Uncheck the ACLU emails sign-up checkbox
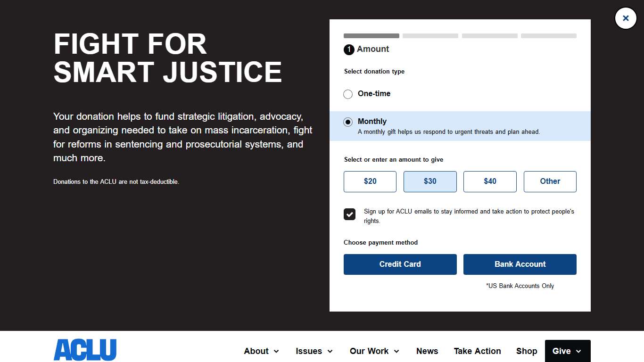This screenshot has width=644, height=362. [349, 214]
